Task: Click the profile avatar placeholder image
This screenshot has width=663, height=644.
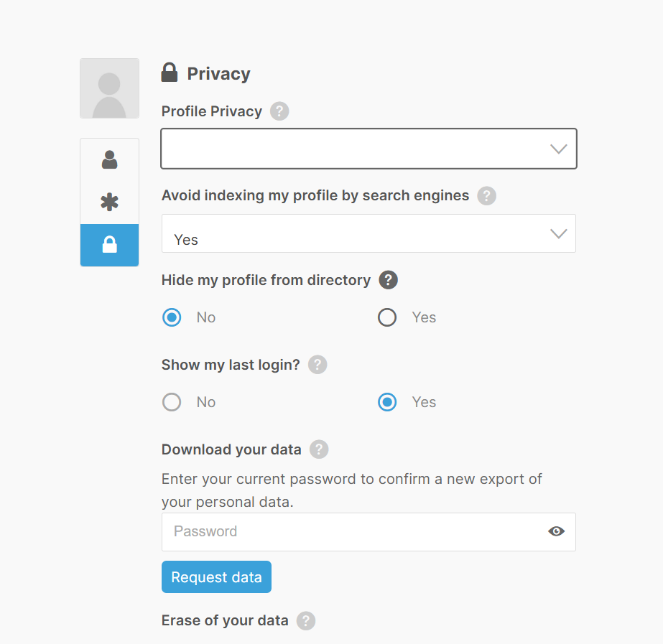Action: click(x=109, y=88)
